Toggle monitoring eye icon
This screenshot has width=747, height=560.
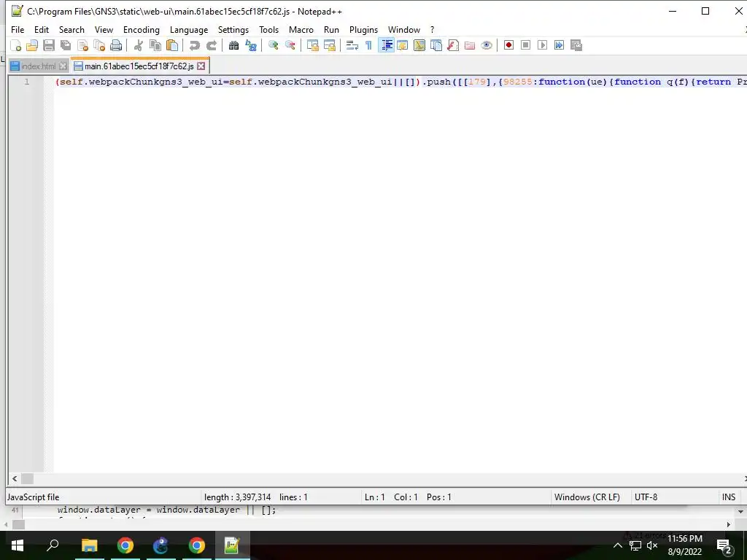(487, 45)
